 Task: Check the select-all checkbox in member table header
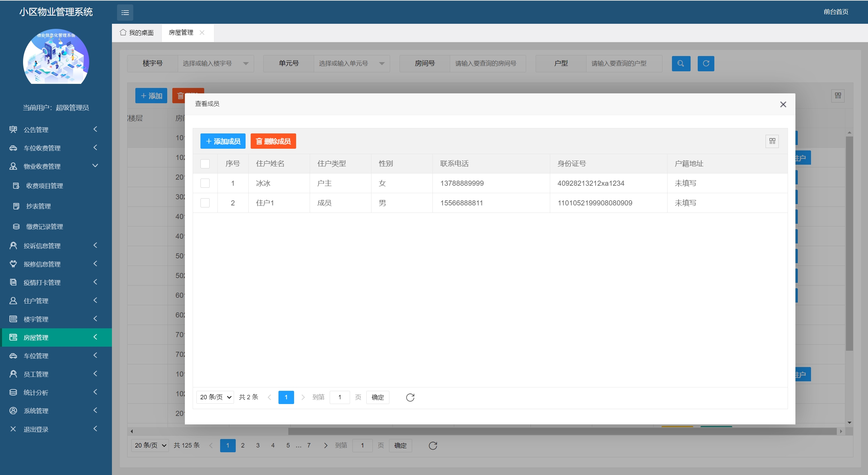[x=205, y=164]
